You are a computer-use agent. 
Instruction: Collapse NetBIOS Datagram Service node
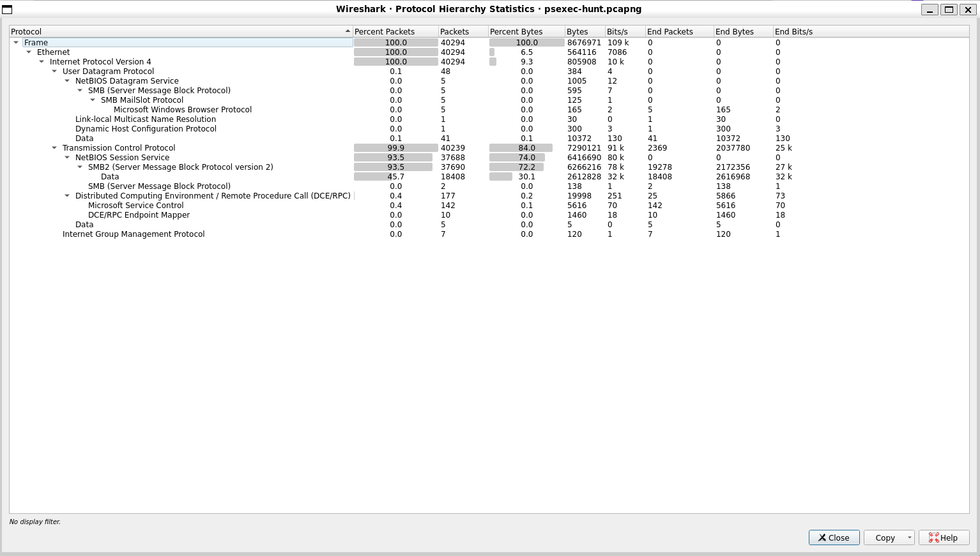[67, 81]
